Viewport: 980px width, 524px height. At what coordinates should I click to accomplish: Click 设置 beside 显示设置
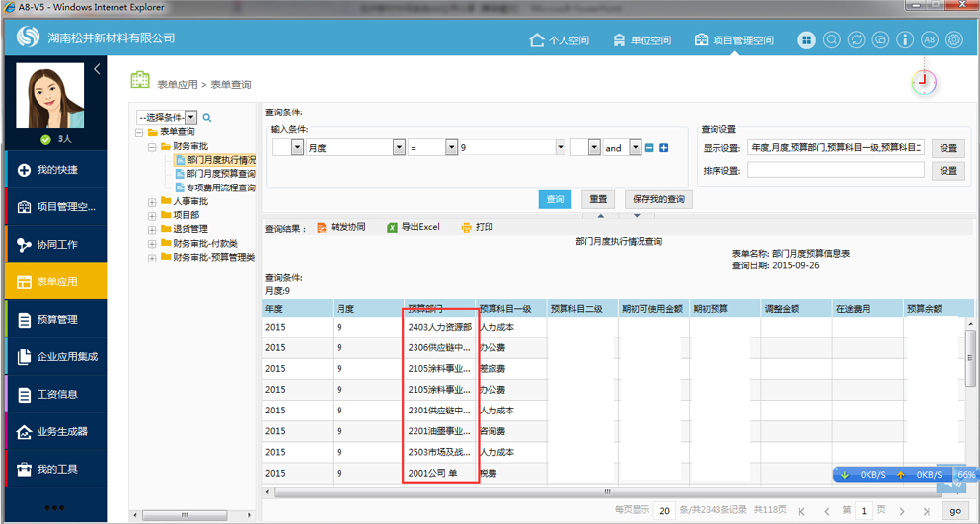coord(948,148)
